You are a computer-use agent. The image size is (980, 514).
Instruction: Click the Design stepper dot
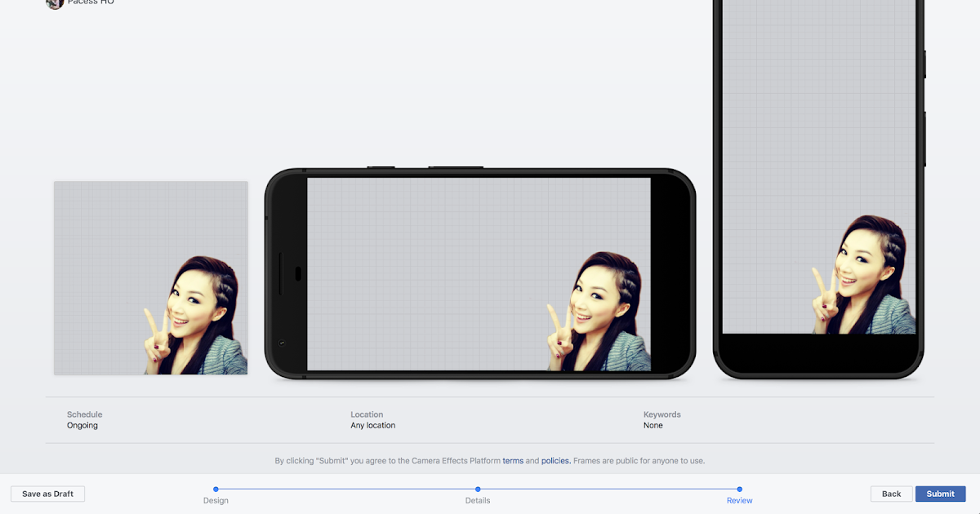pos(216,489)
